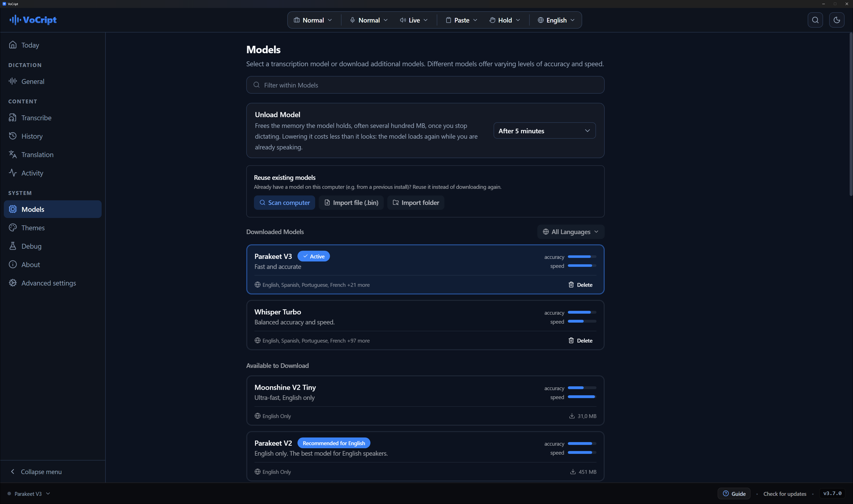Click the page vertical scrollbar
The image size is (853, 504).
pos(851,114)
